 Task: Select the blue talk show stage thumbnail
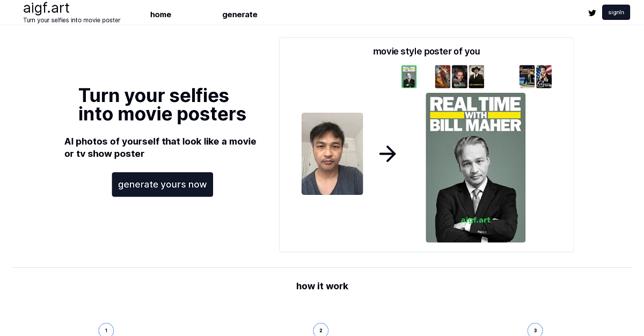[527, 77]
